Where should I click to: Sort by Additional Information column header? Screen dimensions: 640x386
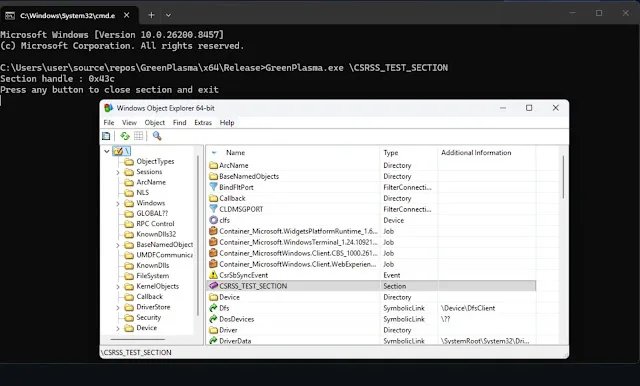coord(487,153)
